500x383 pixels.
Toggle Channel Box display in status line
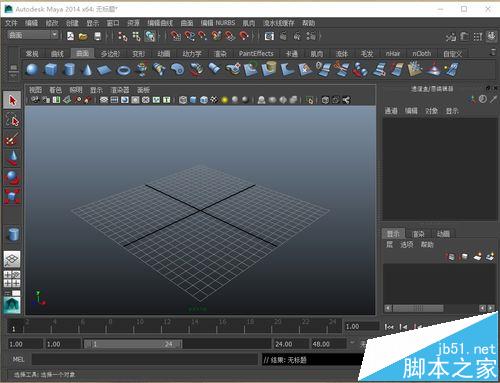coord(491,36)
